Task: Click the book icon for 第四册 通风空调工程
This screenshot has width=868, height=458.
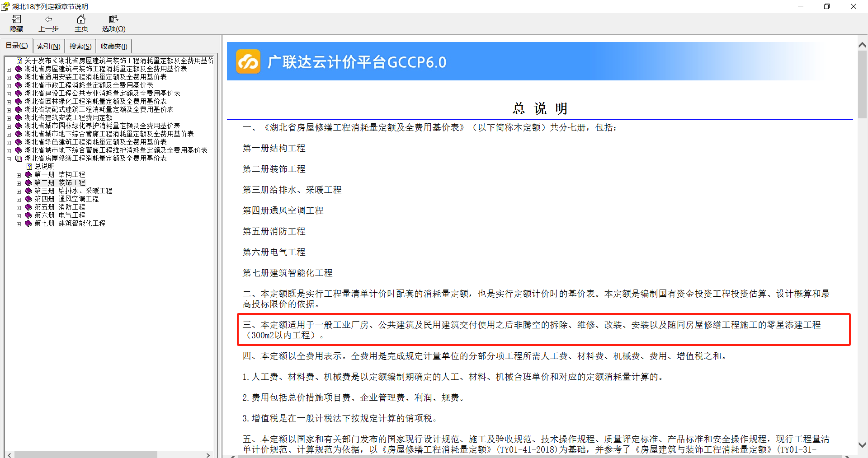Action: click(x=28, y=199)
